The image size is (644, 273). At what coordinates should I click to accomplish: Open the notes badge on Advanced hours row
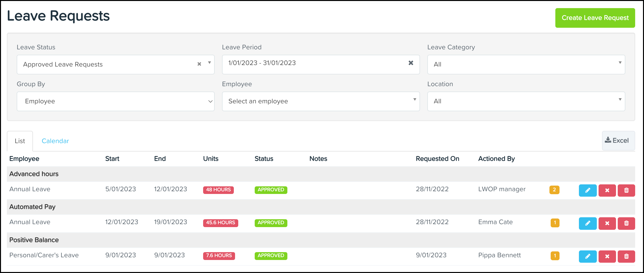coord(555,190)
